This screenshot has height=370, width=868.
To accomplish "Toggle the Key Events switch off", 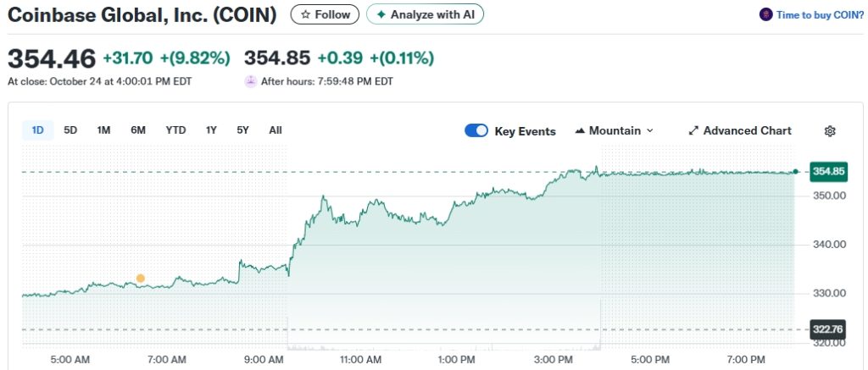I will tap(476, 131).
